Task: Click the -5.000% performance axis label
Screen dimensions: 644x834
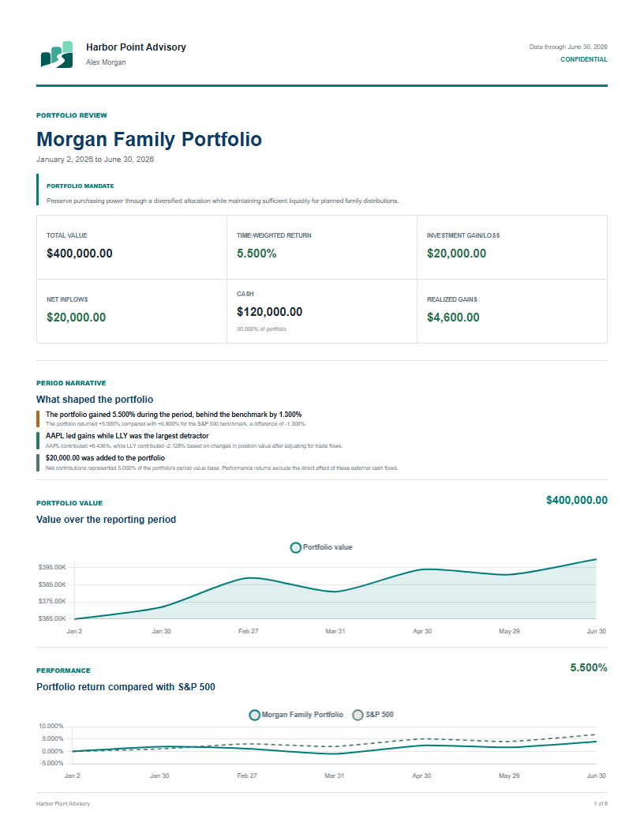Action: tap(51, 763)
